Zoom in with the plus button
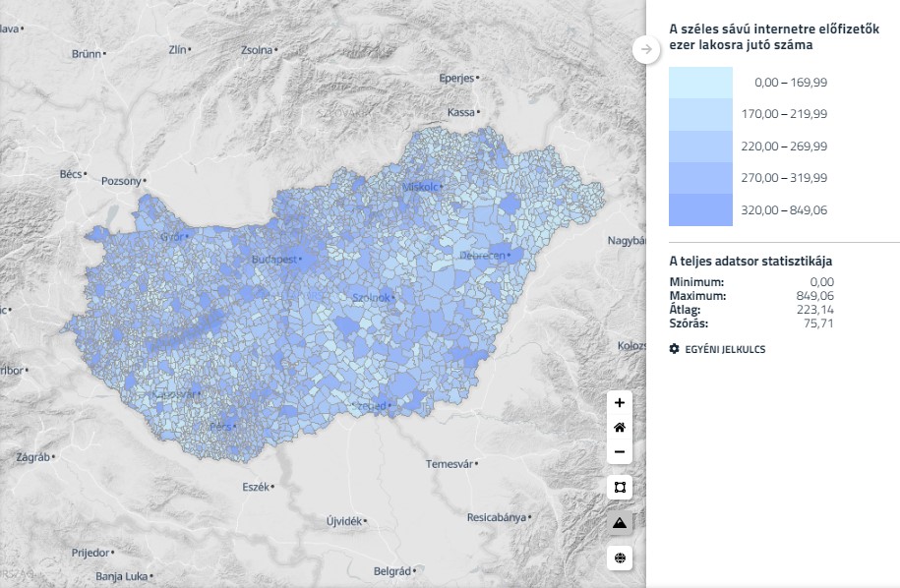 tap(620, 402)
